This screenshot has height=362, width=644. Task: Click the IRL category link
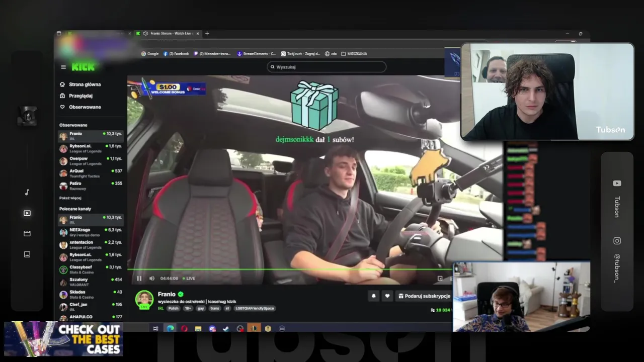(161, 308)
